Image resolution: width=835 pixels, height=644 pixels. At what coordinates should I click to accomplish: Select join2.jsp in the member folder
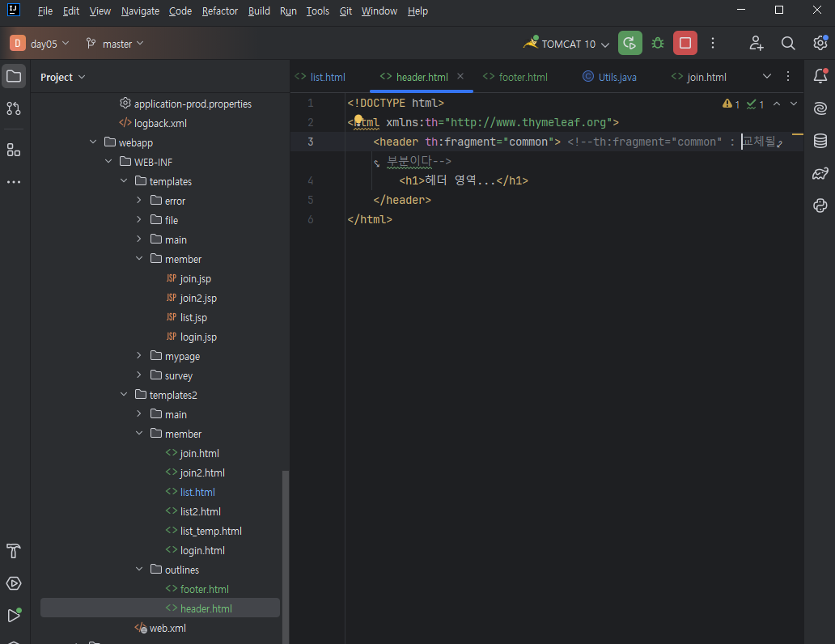[x=192, y=298]
